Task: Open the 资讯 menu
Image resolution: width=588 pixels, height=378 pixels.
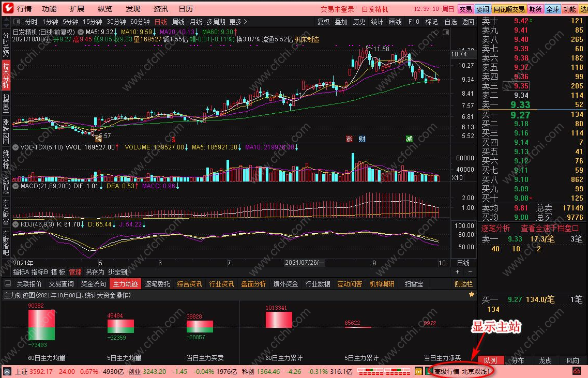Action: [161, 9]
